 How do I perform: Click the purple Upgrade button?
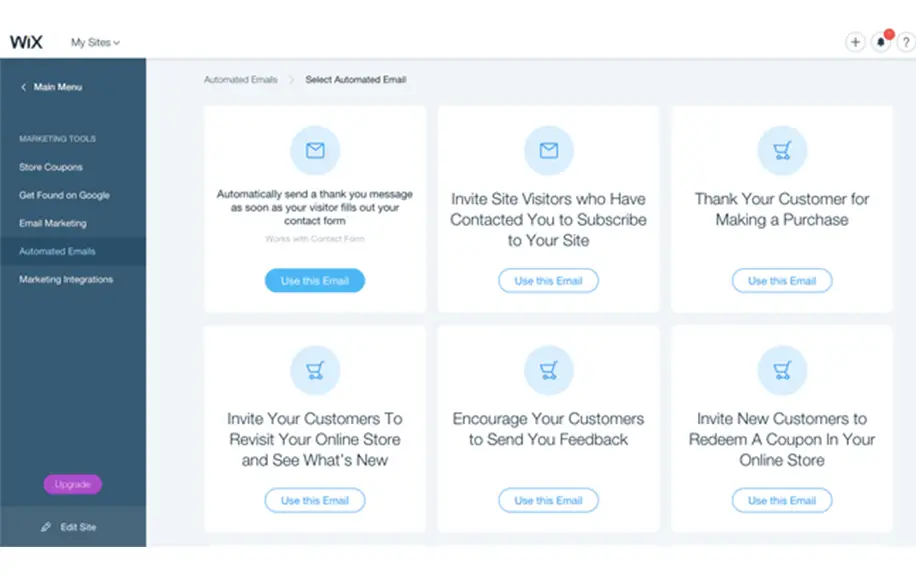click(72, 484)
